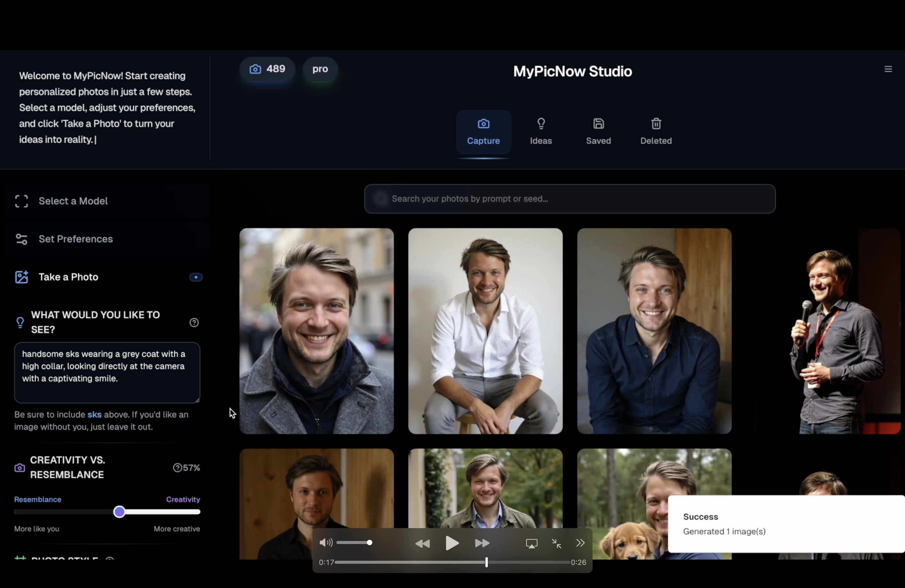This screenshot has width=905, height=588.
Task: Click the camera credits 489 badge
Action: tap(267, 69)
